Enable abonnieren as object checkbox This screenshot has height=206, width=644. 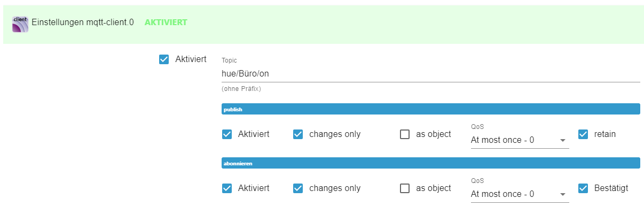point(405,188)
